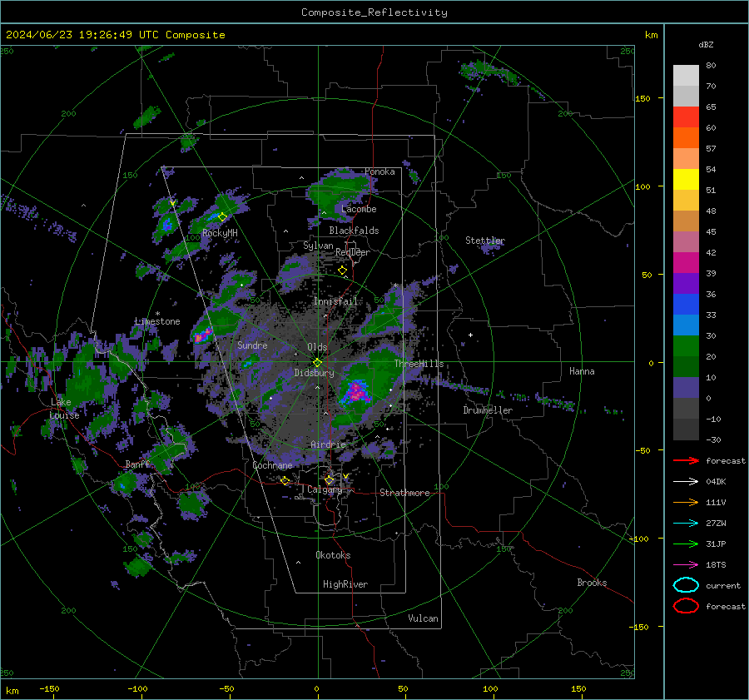Viewport: 749px width, 700px height.
Task: Click the cyan 27ZW arrow legend icon
Action: (686, 524)
